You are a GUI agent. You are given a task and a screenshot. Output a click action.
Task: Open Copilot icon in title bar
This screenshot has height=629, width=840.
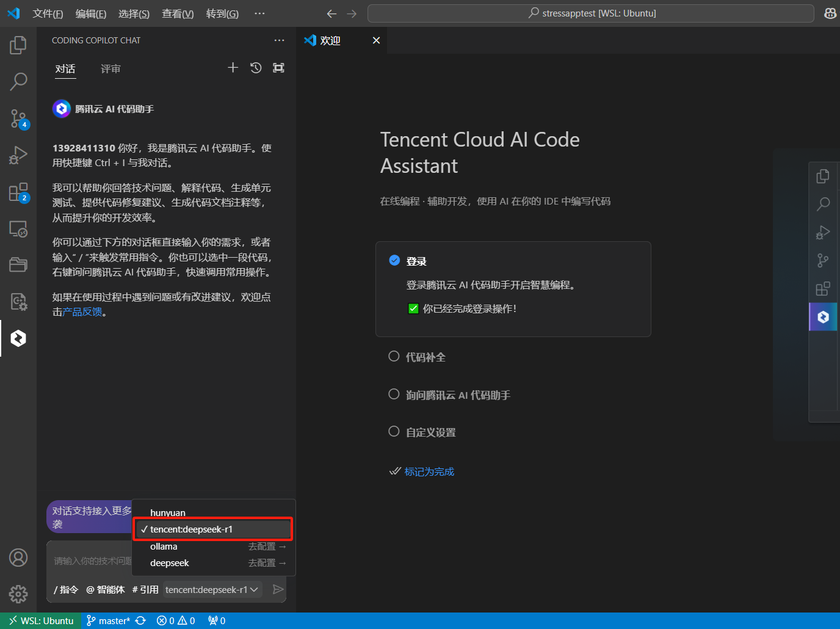830,13
